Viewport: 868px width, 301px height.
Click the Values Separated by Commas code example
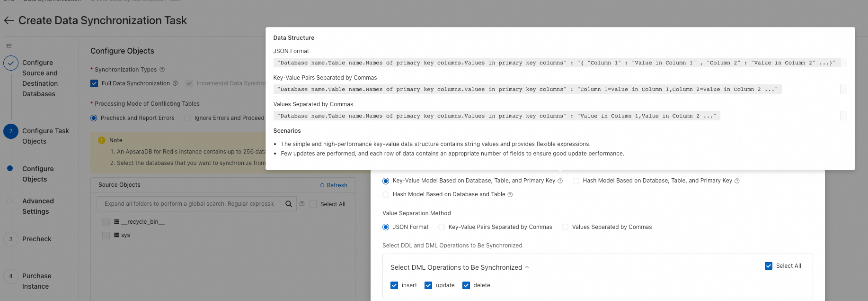(x=496, y=116)
